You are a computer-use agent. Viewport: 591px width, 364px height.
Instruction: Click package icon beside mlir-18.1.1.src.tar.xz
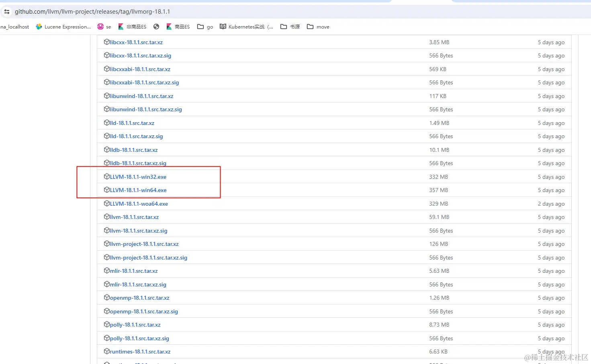[x=107, y=270]
